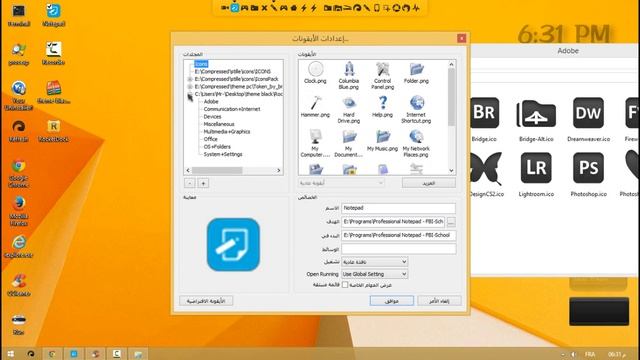Click the more button under the icon list
Viewport: 640px width, 360px height.
[429, 183]
